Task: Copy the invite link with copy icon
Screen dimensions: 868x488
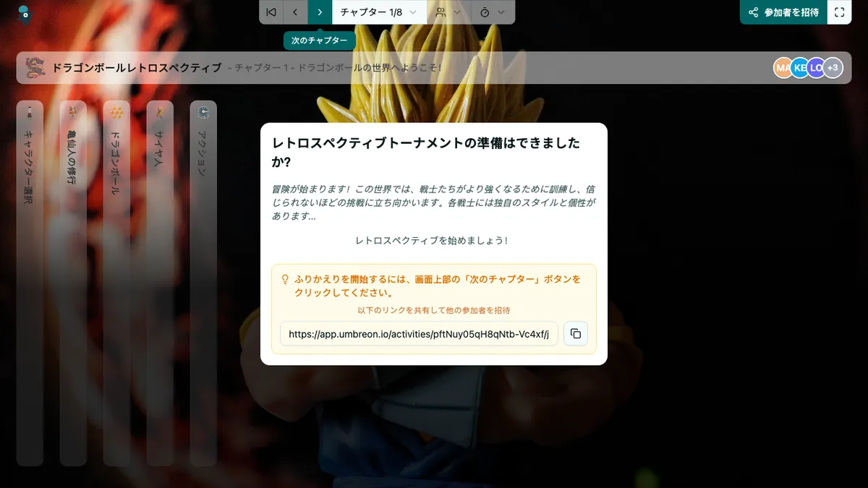Action: pyautogui.click(x=576, y=333)
